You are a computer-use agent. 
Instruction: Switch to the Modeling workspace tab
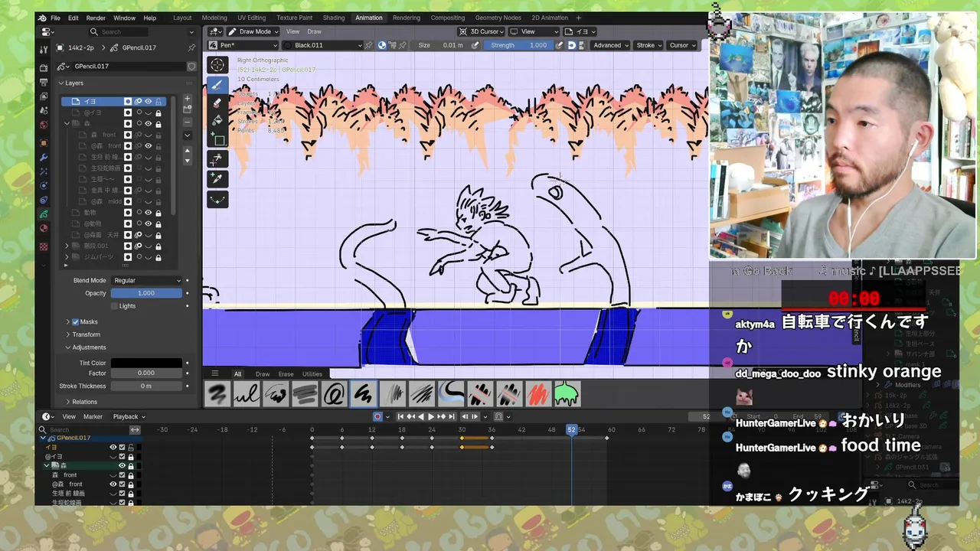[x=214, y=18]
